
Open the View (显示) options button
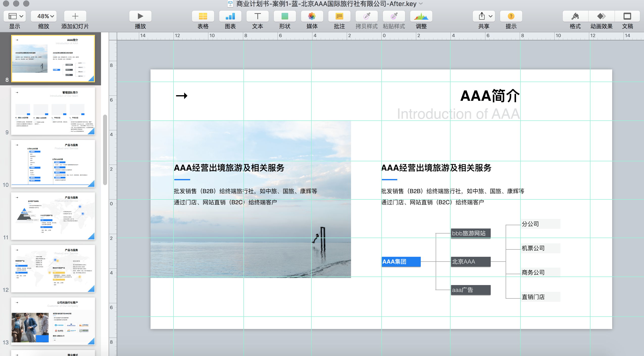(15, 16)
